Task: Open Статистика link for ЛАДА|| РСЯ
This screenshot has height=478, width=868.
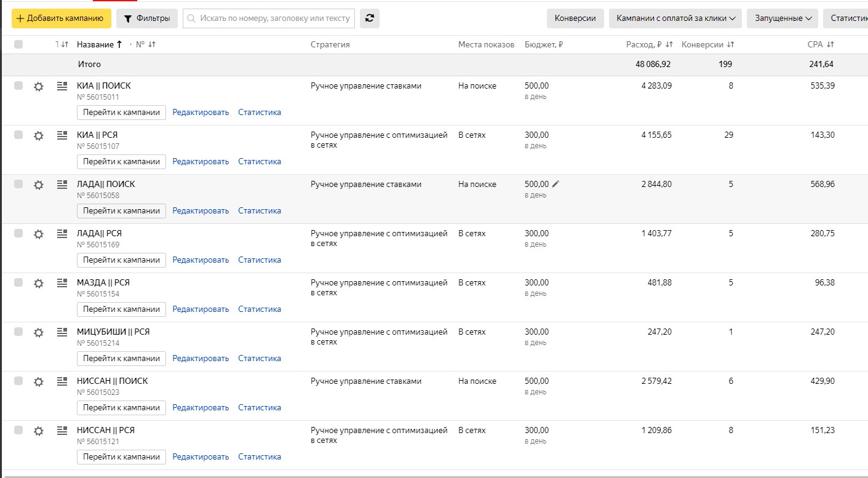Action: pos(260,260)
